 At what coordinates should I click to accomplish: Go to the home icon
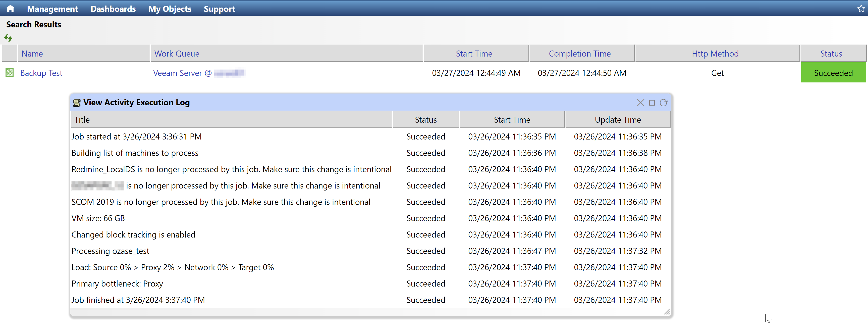[x=11, y=9]
